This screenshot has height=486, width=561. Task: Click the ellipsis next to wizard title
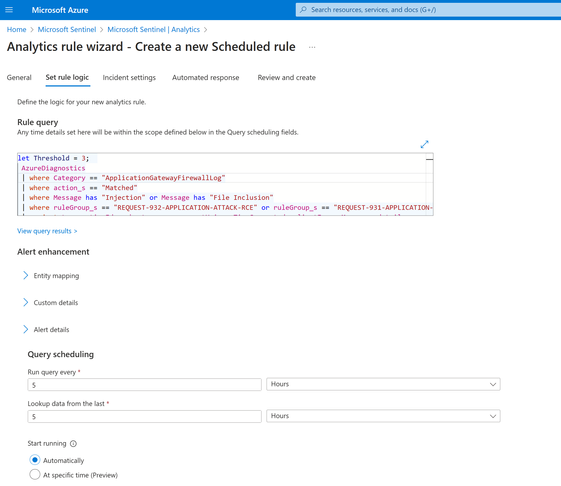pyautogui.click(x=312, y=47)
